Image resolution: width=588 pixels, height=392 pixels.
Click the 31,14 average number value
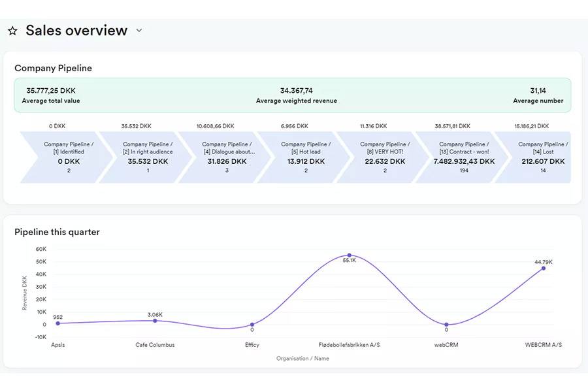tap(538, 90)
